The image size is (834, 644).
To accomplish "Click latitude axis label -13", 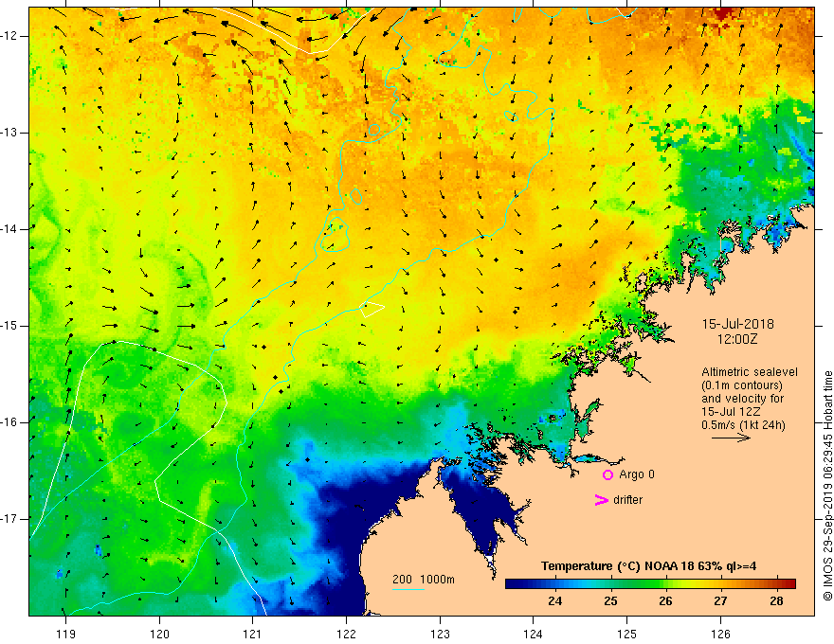I will coord(10,133).
